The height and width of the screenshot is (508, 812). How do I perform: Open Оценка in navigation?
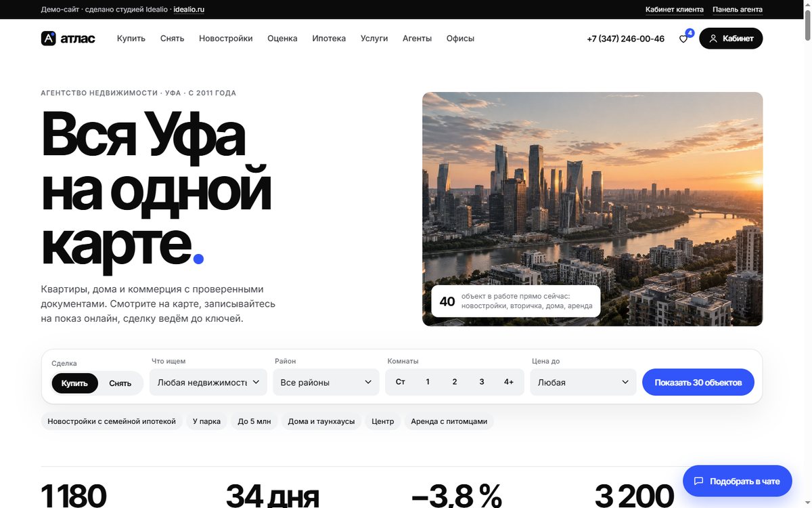(282, 39)
